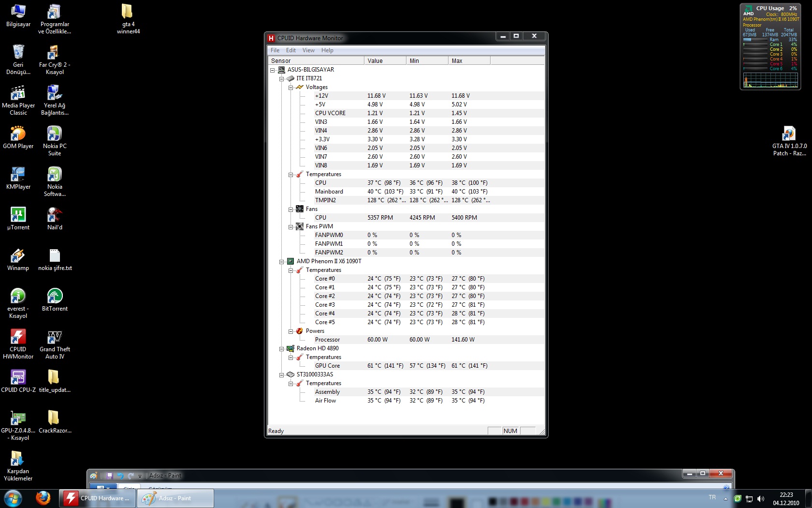Launch GOM Player from desktop
Screen dimensions: 812x508
click(x=18, y=138)
